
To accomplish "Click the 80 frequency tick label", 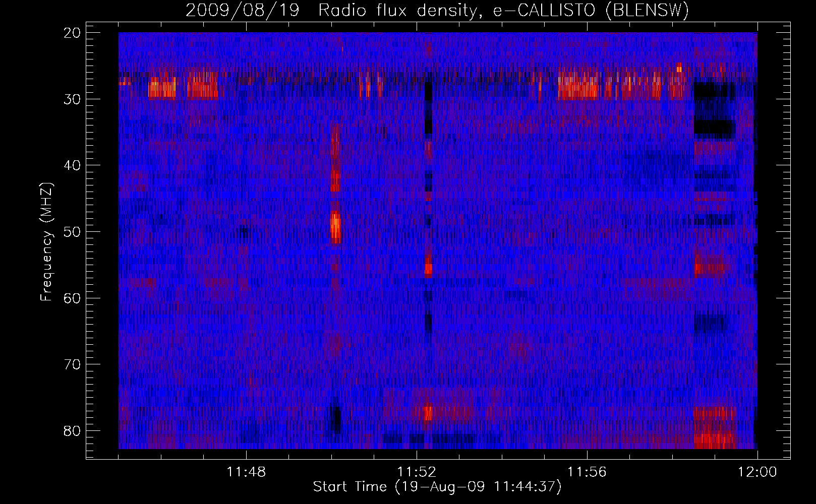I will (x=73, y=431).
